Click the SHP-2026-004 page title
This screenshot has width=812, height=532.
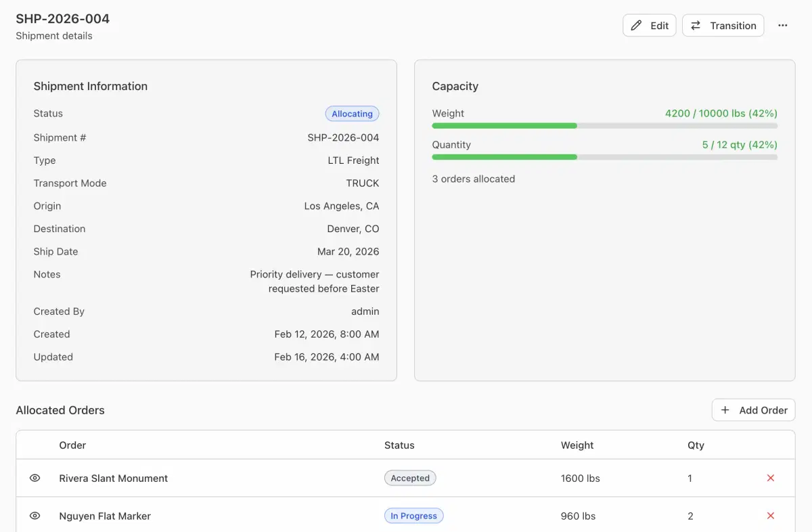(x=63, y=18)
